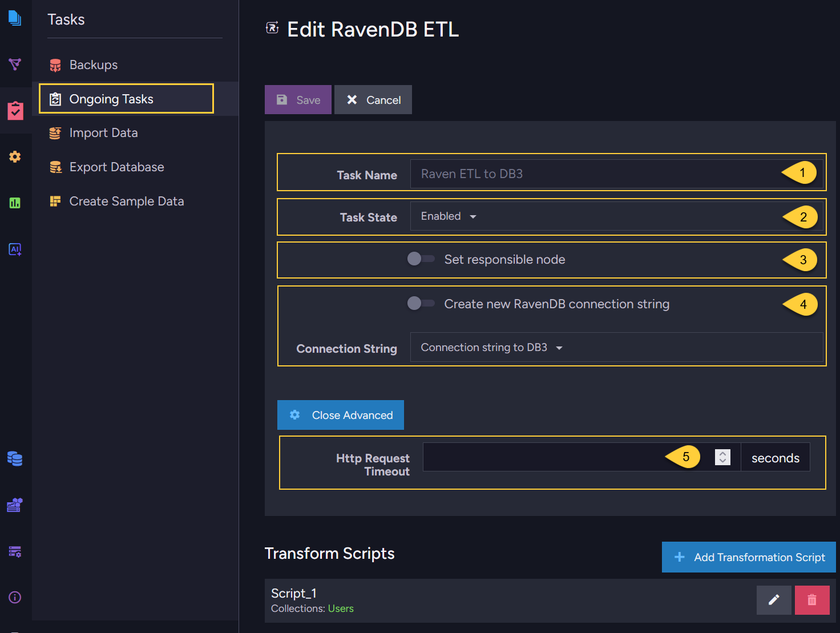Open the Indexes graph icon in sidebar
This screenshot has height=633, width=840.
tap(15, 64)
